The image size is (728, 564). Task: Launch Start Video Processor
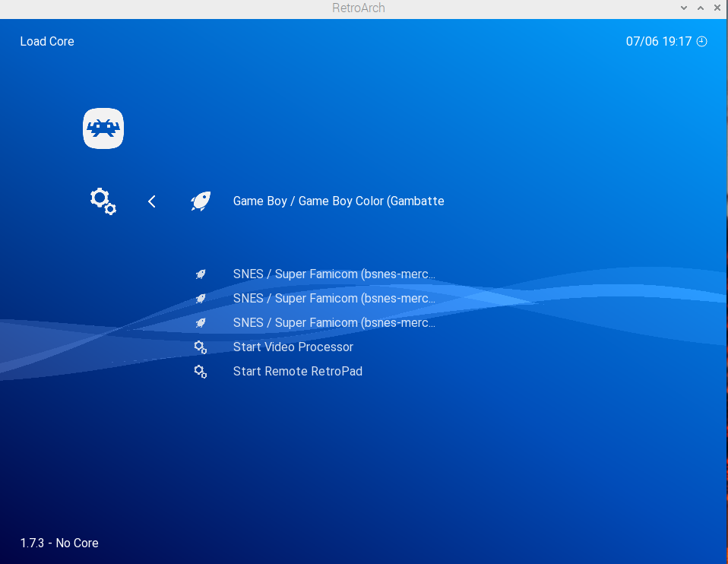[293, 347]
